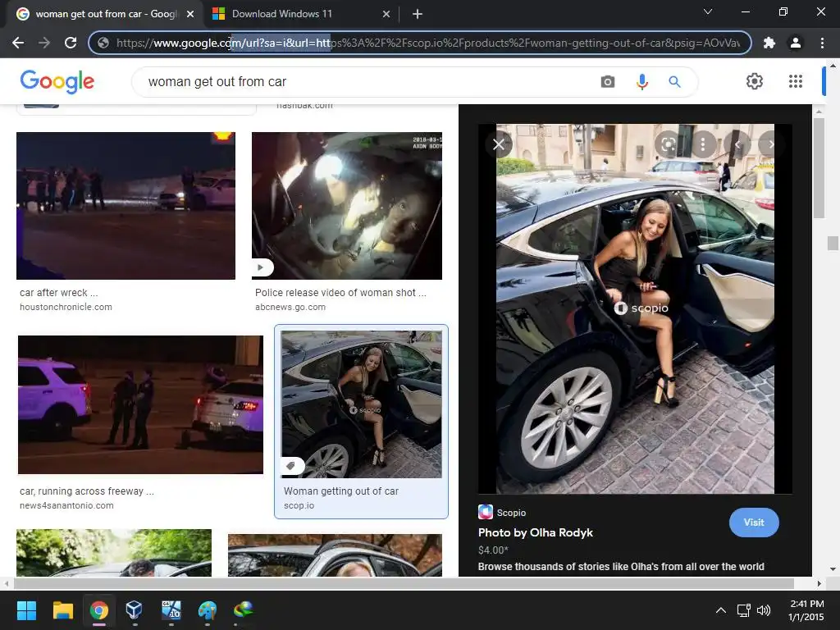The height and width of the screenshot is (630, 840).
Task: Open preview image more options menu
Action: pyautogui.click(x=703, y=144)
